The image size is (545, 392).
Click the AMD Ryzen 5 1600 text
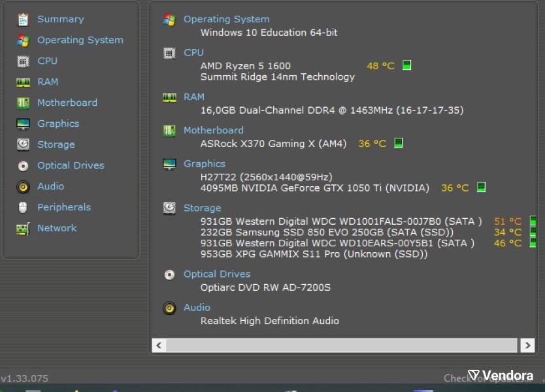click(x=246, y=66)
